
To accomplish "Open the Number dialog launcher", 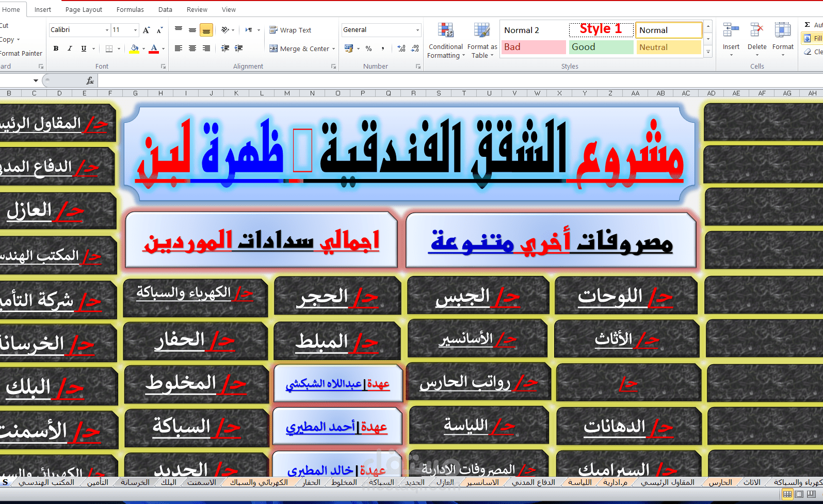I will tap(417, 67).
